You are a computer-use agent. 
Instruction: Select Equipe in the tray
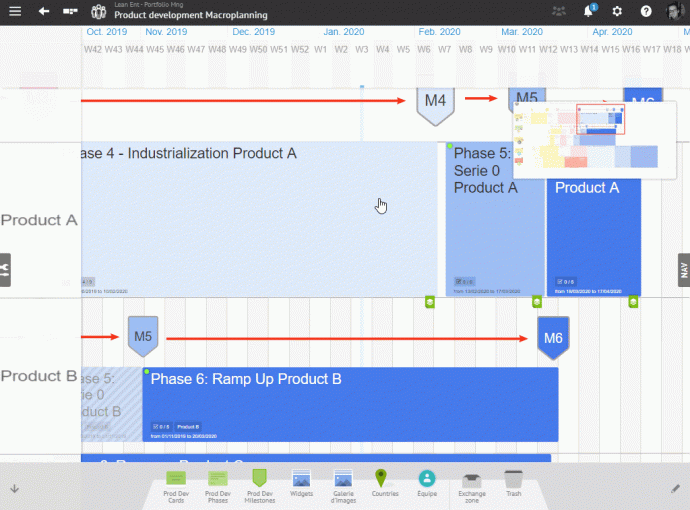(427, 483)
